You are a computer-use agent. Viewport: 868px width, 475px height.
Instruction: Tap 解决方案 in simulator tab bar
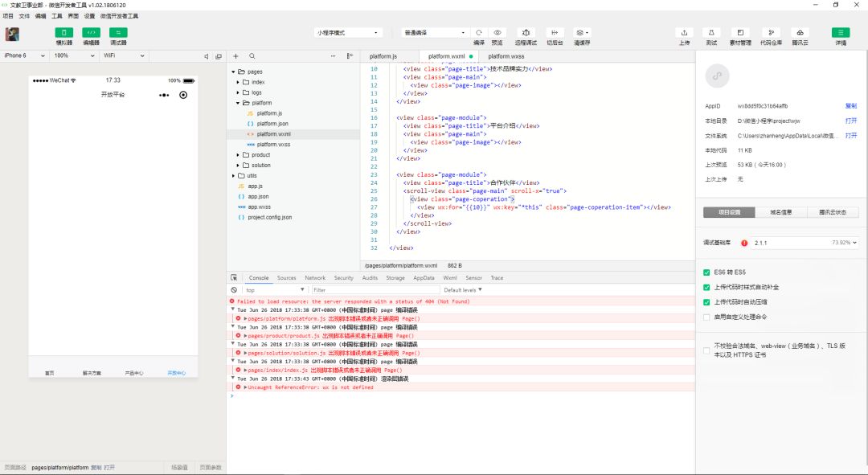click(x=92, y=373)
